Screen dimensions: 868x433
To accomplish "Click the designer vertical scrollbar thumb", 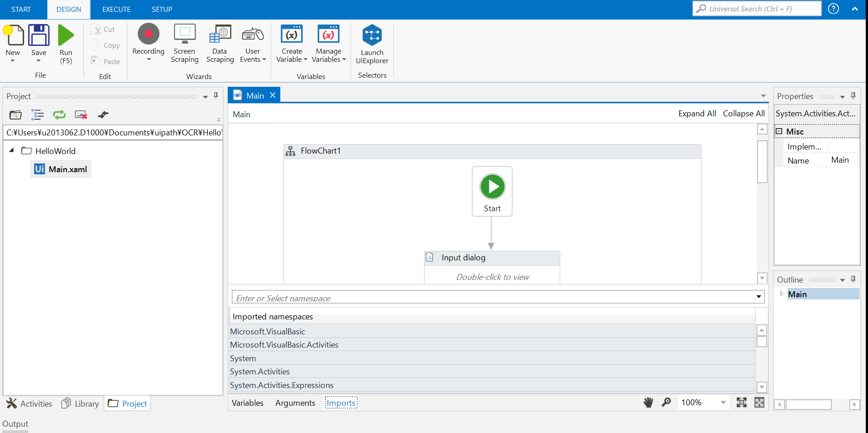I will (762, 162).
